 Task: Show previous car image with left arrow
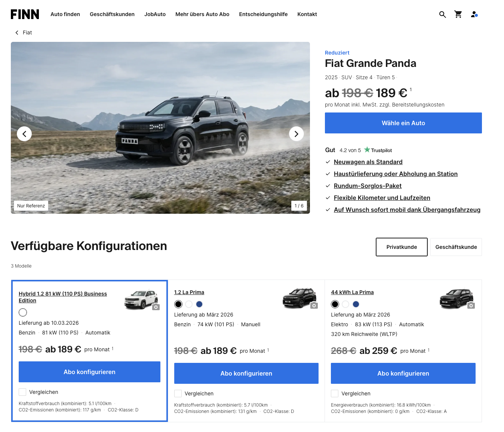tap(24, 134)
